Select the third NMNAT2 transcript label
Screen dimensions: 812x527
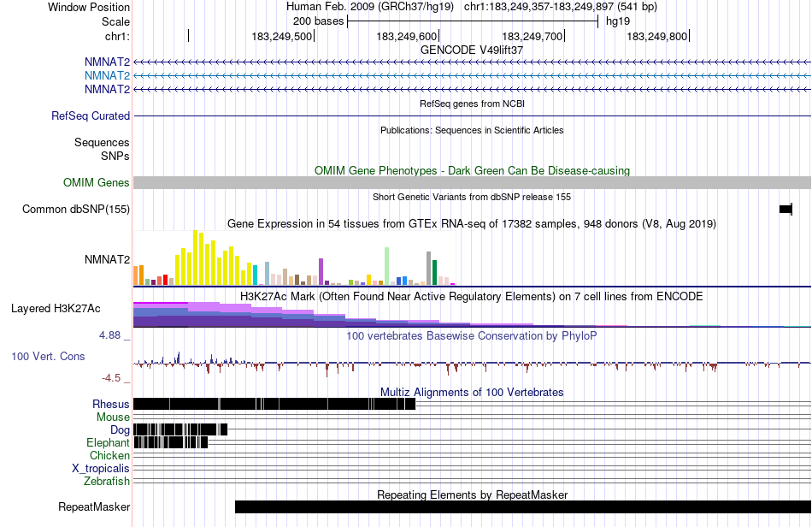point(107,89)
